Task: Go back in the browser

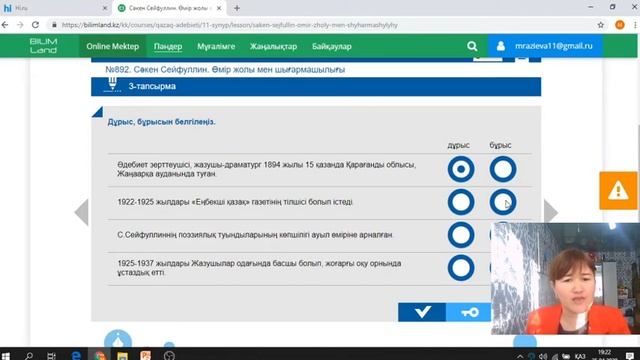Action: [5, 25]
